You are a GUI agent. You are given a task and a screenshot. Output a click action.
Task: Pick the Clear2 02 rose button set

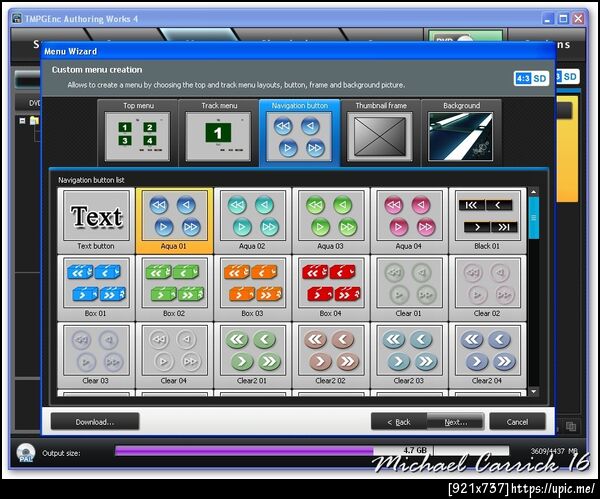[x=331, y=355]
